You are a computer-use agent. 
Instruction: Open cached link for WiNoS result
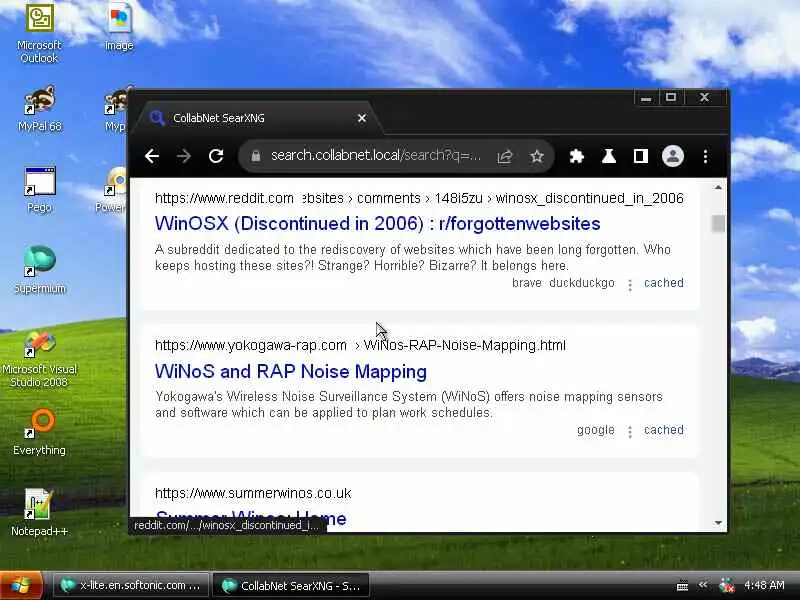point(663,430)
